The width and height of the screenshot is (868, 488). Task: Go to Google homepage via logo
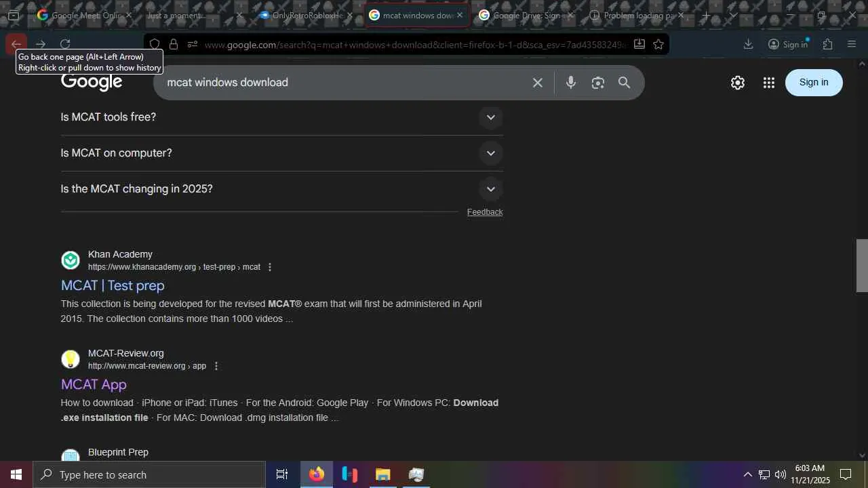tap(92, 82)
